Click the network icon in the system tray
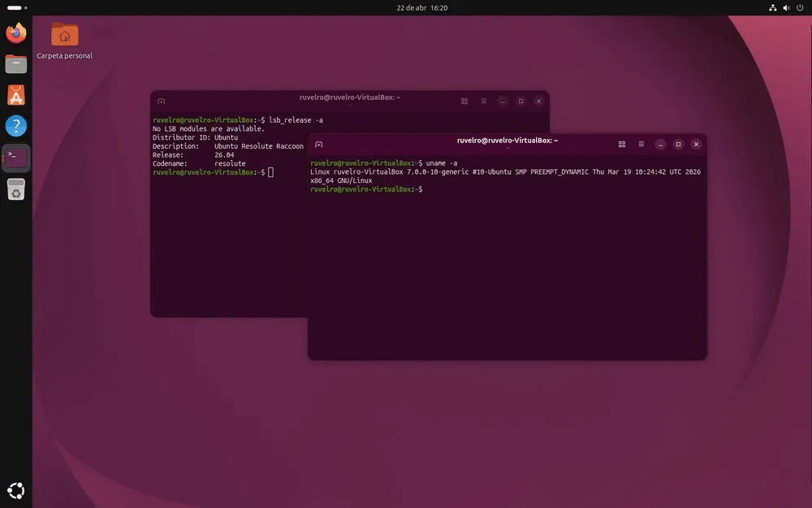Viewport: 812px width, 508px height. (773, 8)
